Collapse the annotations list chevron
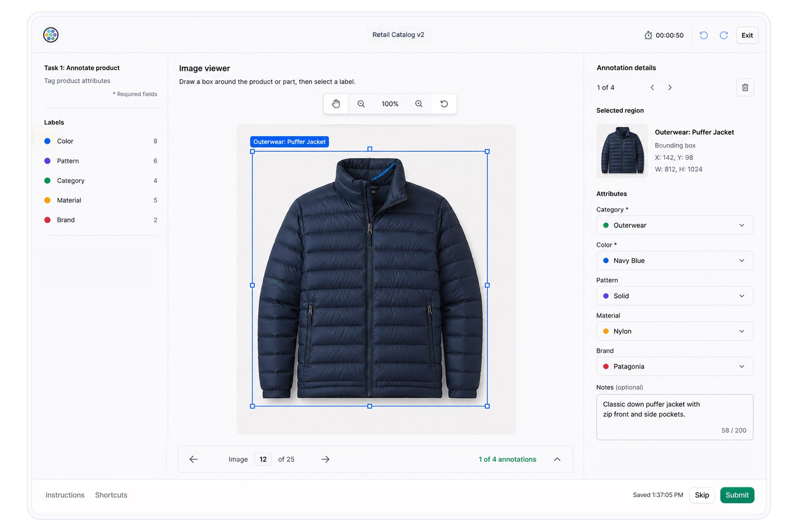 coord(557,459)
